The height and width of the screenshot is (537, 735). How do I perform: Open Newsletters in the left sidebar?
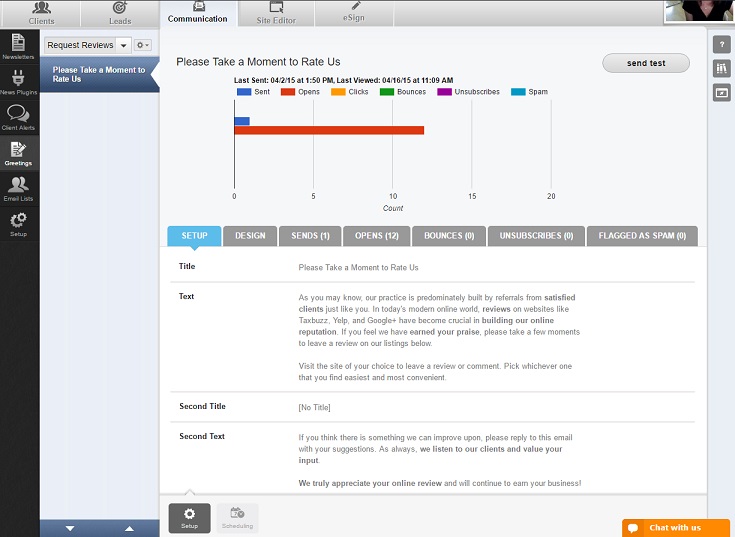[x=18, y=46]
